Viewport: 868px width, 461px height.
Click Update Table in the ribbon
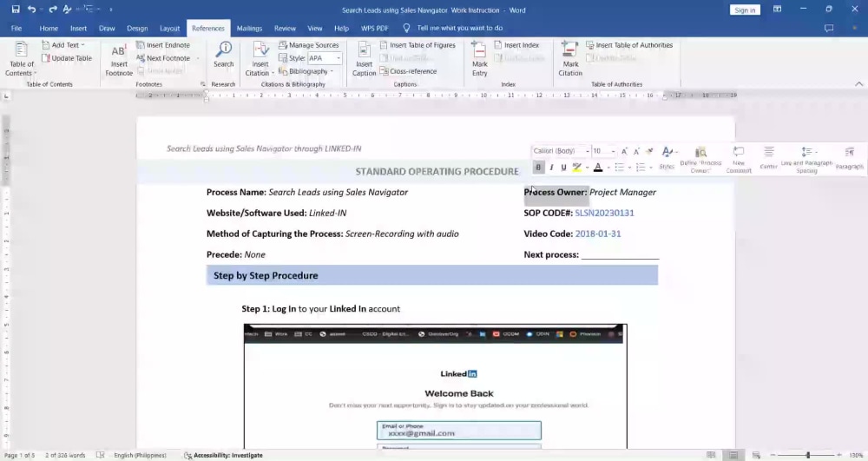(67, 58)
